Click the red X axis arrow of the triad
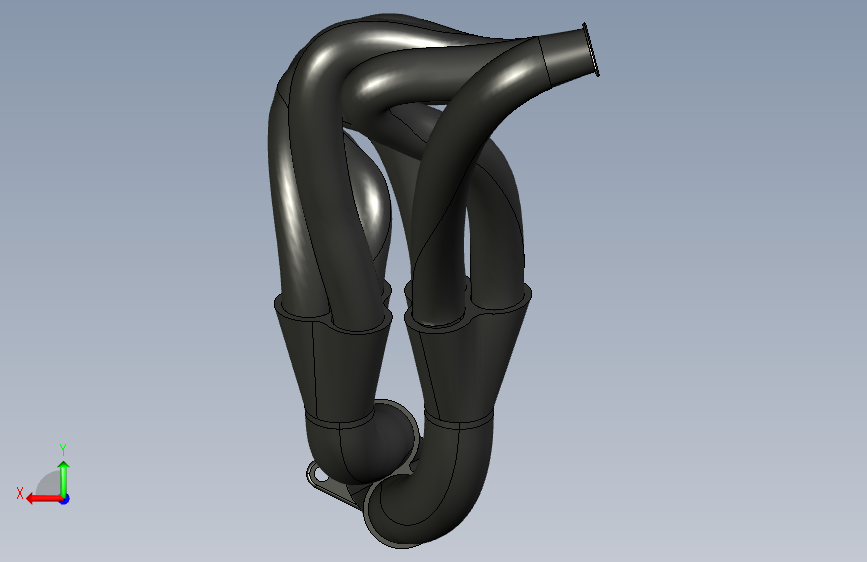This screenshot has width=867, height=562. tap(44, 499)
